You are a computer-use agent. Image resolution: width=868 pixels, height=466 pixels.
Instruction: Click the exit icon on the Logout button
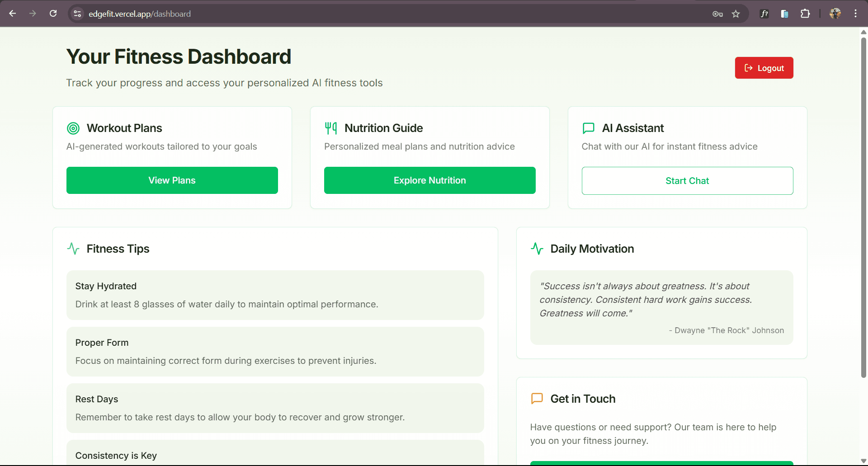pyautogui.click(x=749, y=68)
